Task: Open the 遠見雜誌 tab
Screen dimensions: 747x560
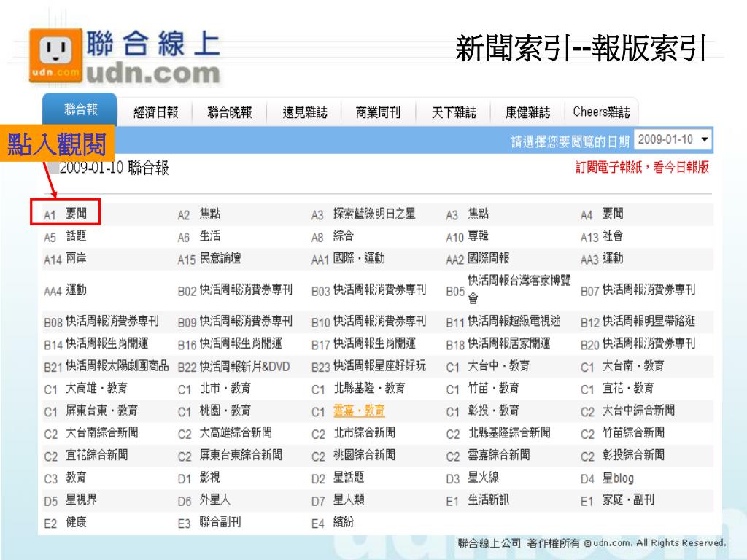Action: coord(304,112)
